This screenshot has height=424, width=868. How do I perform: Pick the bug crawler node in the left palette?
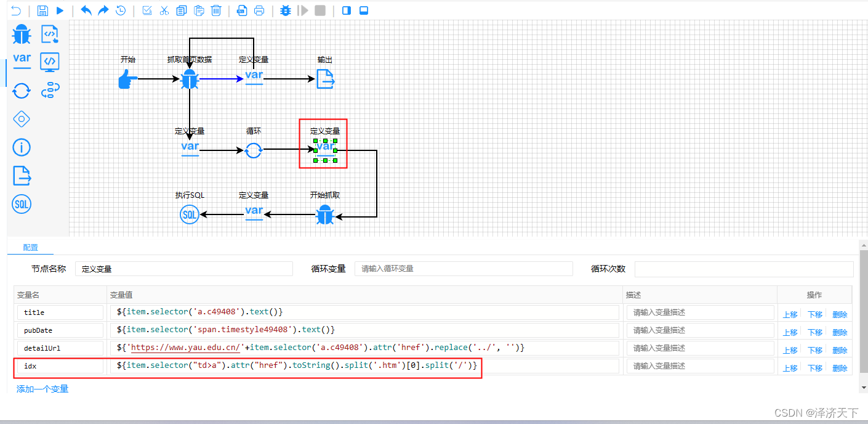[x=22, y=35]
